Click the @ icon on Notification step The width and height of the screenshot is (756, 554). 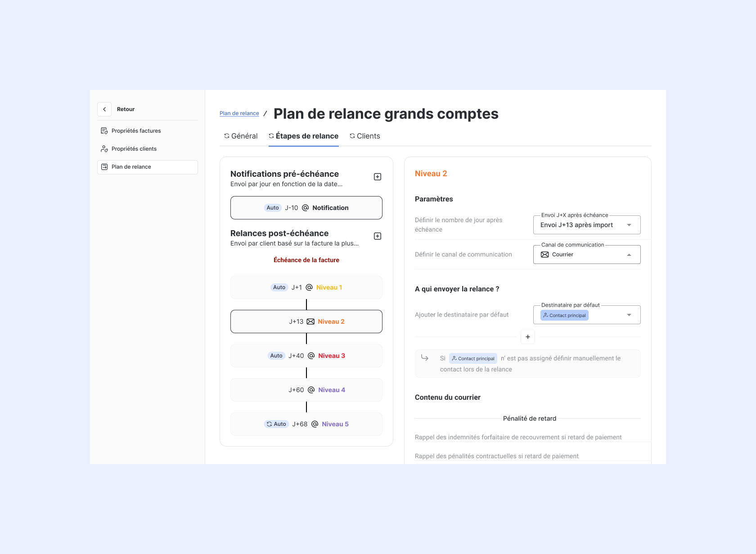click(305, 208)
